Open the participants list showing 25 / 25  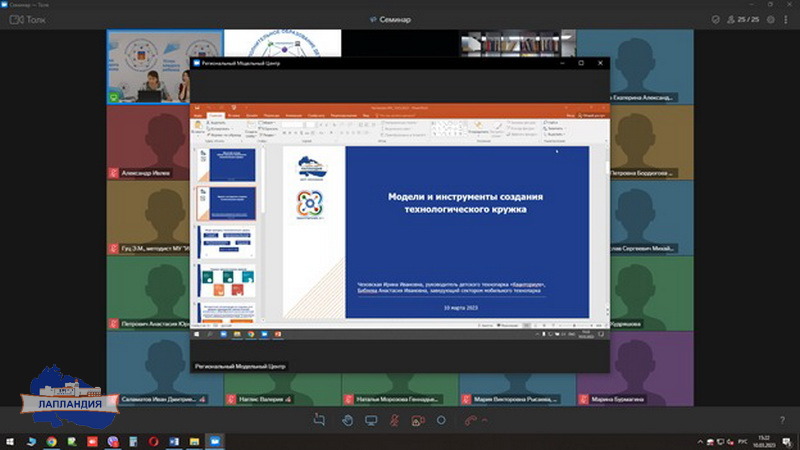pos(745,18)
